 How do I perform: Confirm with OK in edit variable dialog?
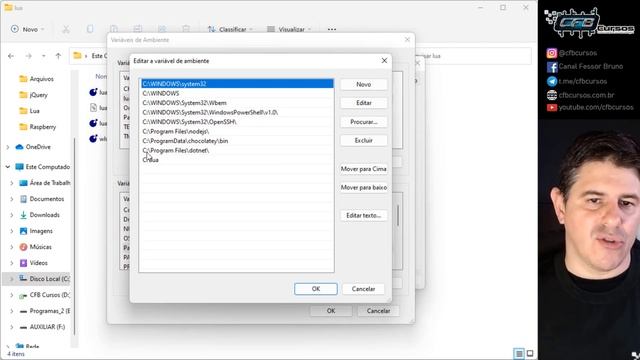(x=316, y=289)
